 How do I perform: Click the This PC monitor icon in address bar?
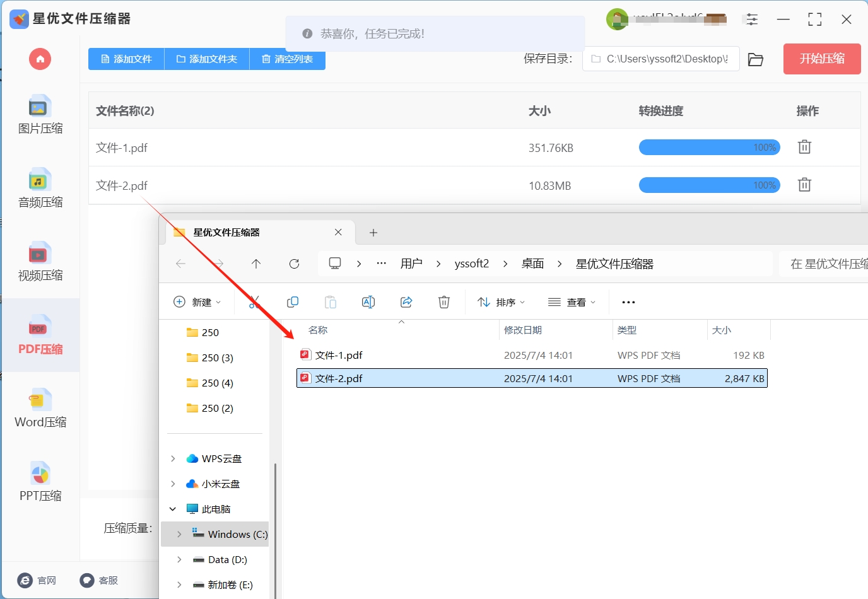point(335,264)
